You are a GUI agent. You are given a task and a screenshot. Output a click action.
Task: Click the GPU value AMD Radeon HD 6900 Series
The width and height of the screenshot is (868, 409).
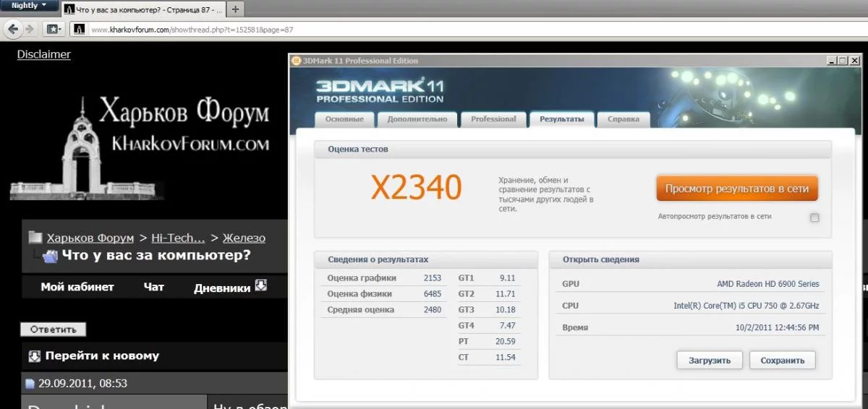[x=768, y=285]
